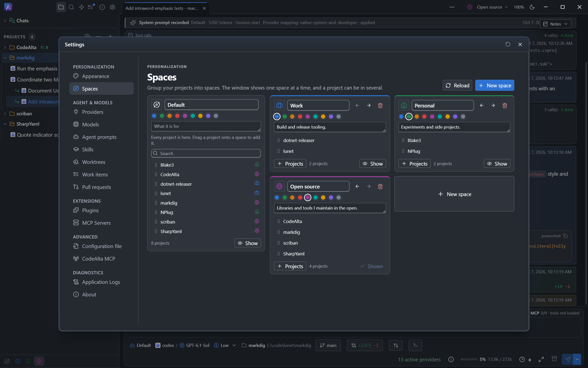
Task: Click the Reload button
Action: tap(457, 85)
